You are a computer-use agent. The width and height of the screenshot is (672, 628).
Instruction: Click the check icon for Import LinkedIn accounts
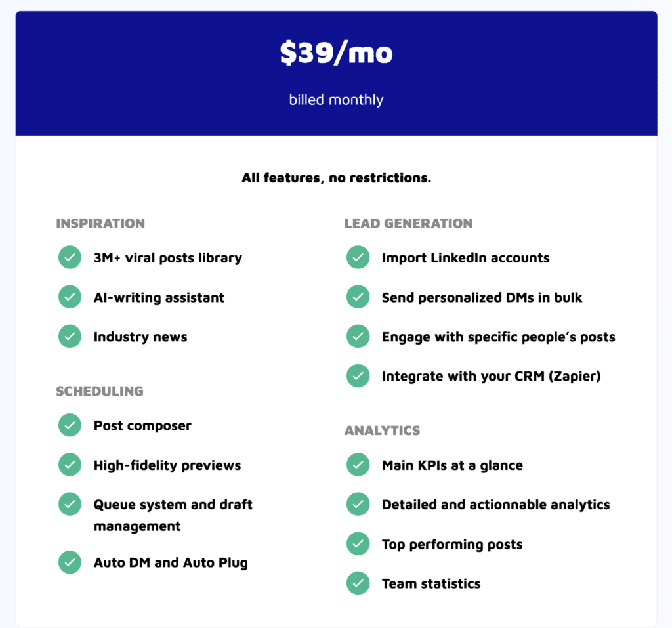point(358,257)
